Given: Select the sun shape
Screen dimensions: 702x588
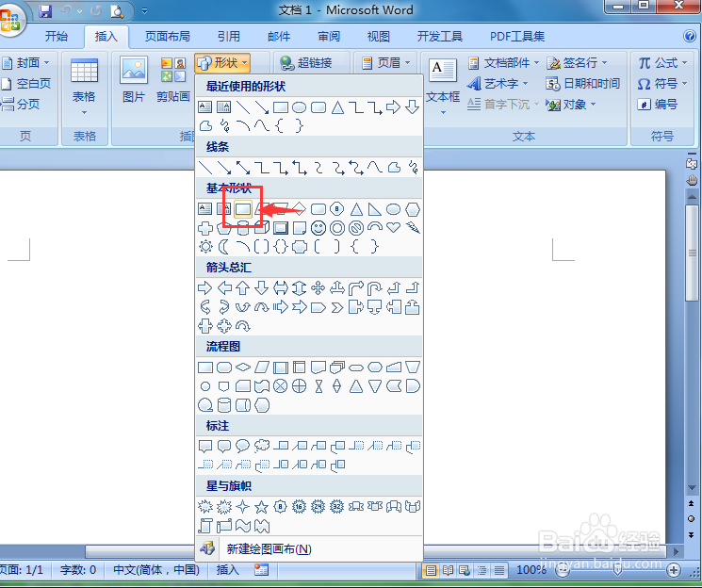Looking at the screenshot, I should pyautogui.click(x=205, y=246).
